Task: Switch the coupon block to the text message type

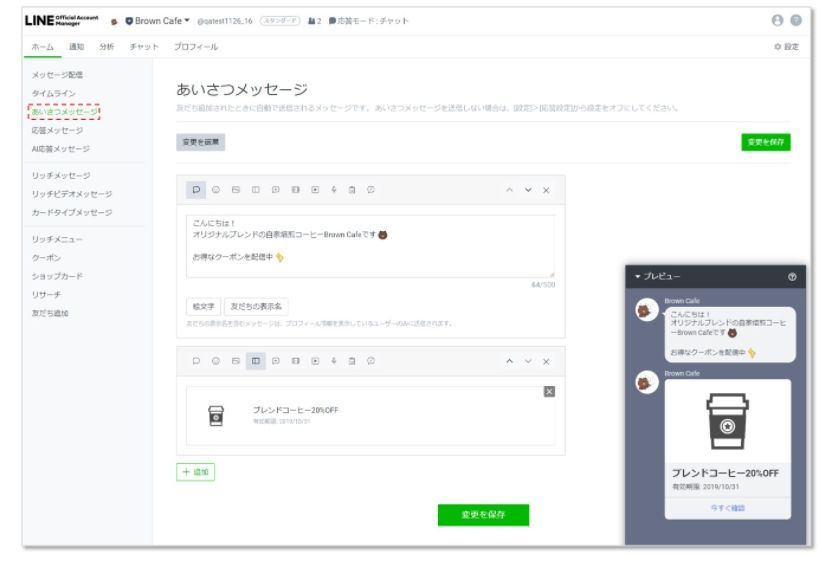Action: tap(196, 361)
